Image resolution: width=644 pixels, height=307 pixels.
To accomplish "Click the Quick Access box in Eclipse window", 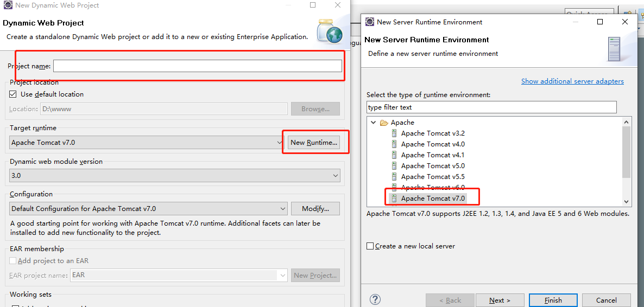I will click(589, 12).
